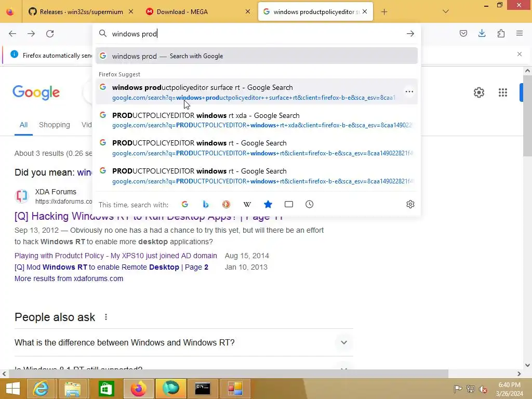Image resolution: width=532 pixels, height=399 pixels.
Task: Go forward using the forward arrow
Action: click(31, 34)
